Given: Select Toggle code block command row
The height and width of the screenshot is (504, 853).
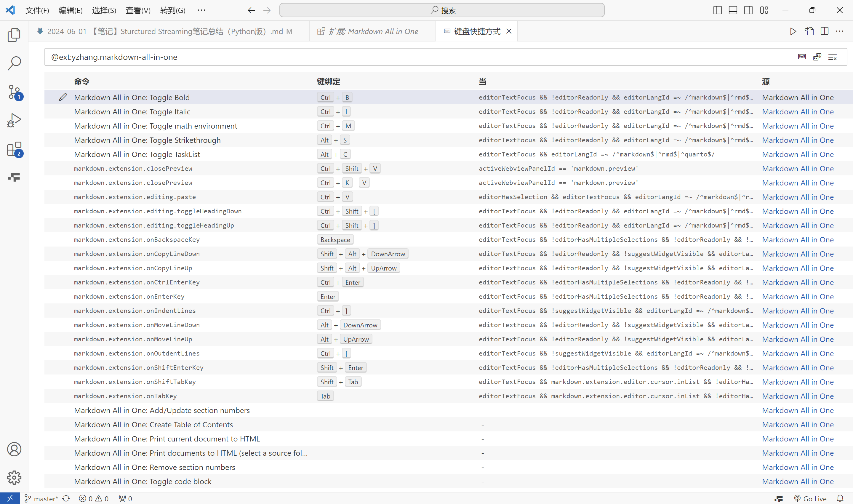Looking at the screenshot, I should click(448, 481).
